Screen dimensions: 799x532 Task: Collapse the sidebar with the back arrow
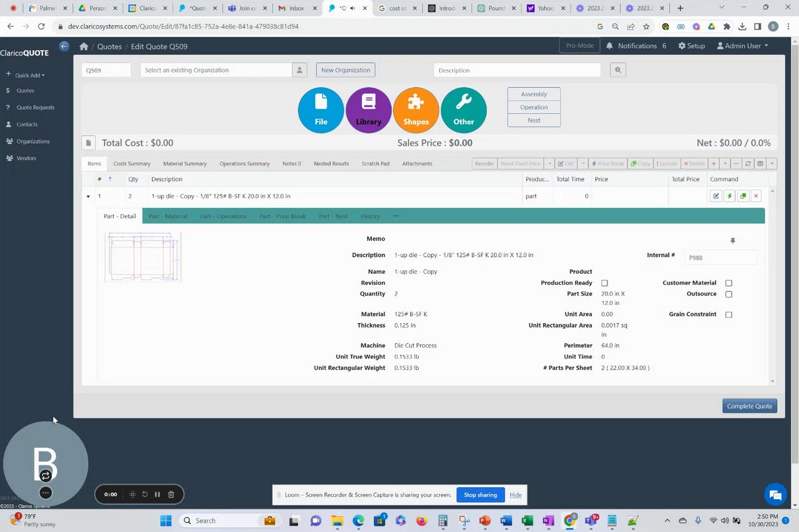64,46
